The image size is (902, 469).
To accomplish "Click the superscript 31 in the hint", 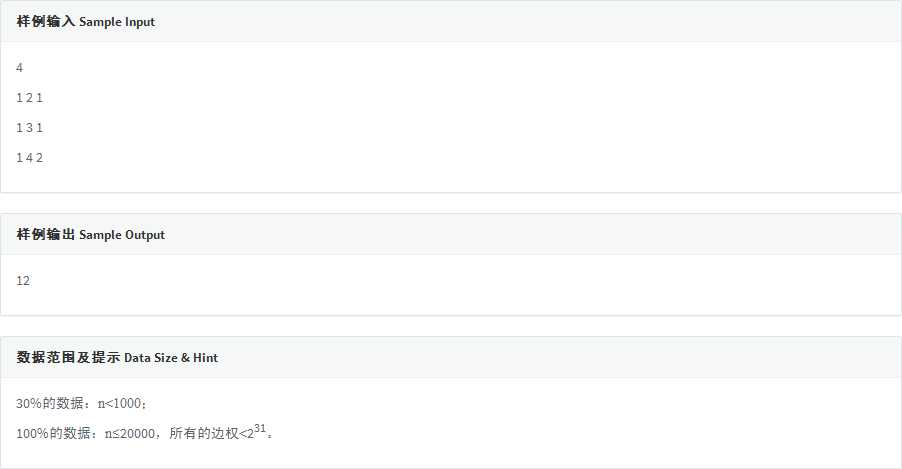I will 260,428.
